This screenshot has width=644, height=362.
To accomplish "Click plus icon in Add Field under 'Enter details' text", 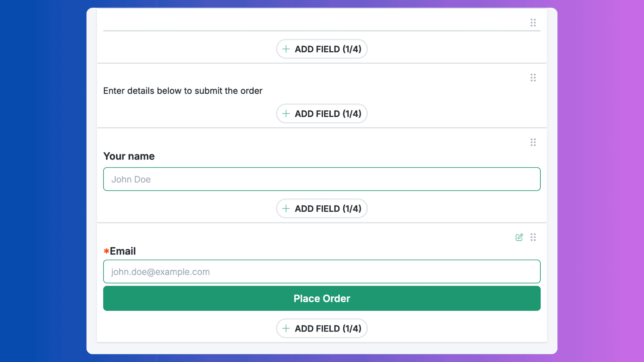I will pos(286,114).
